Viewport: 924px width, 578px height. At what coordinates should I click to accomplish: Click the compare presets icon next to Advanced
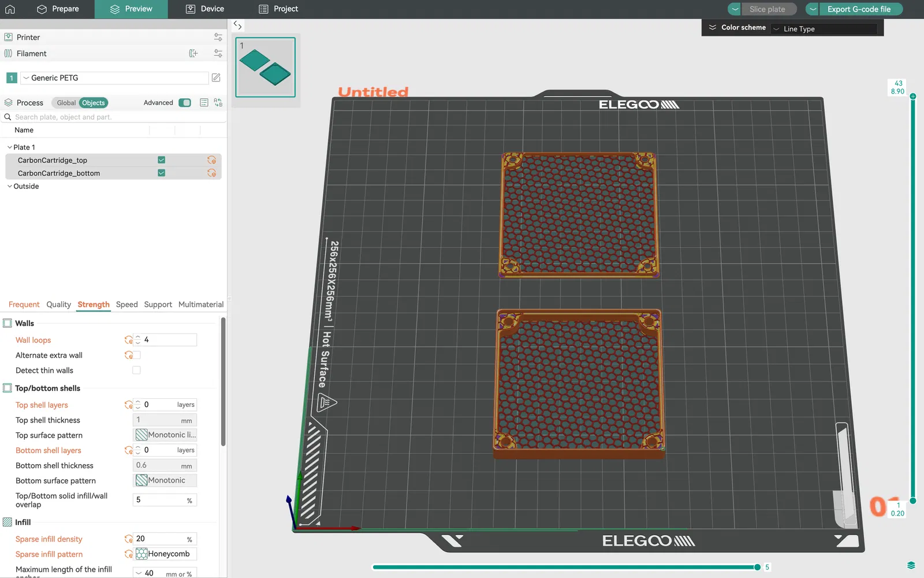(218, 102)
